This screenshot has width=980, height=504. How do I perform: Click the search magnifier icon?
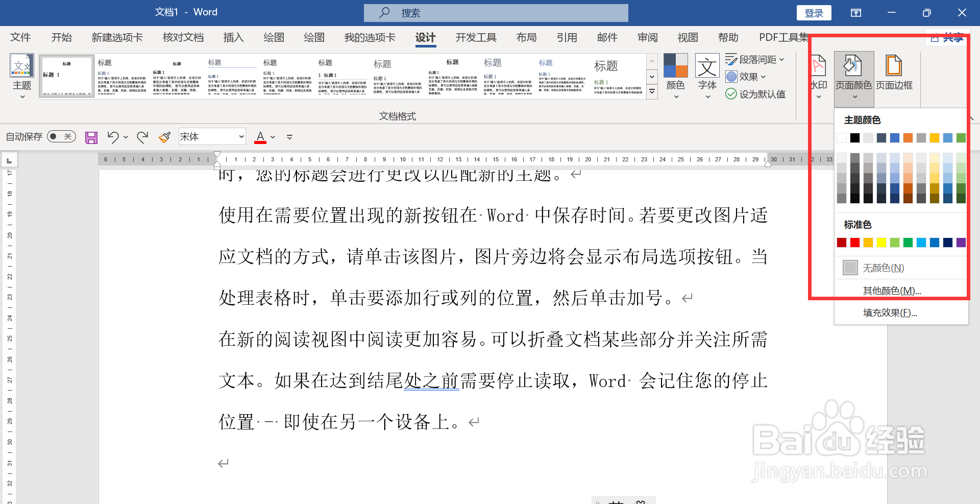tap(384, 13)
